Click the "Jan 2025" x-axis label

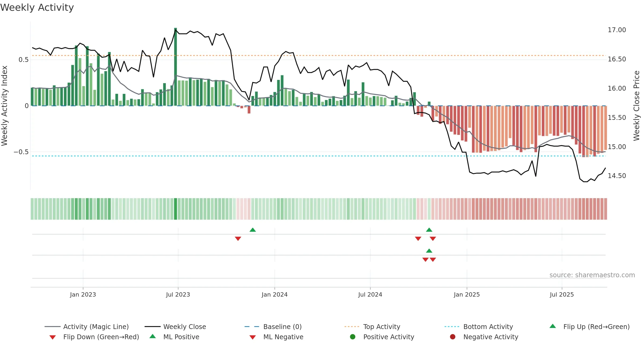coord(467,294)
